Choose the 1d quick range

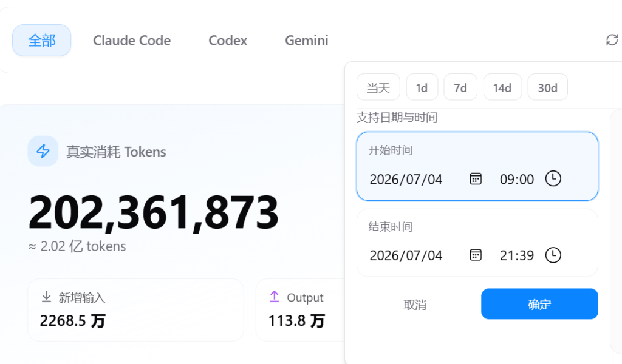click(422, 87)
